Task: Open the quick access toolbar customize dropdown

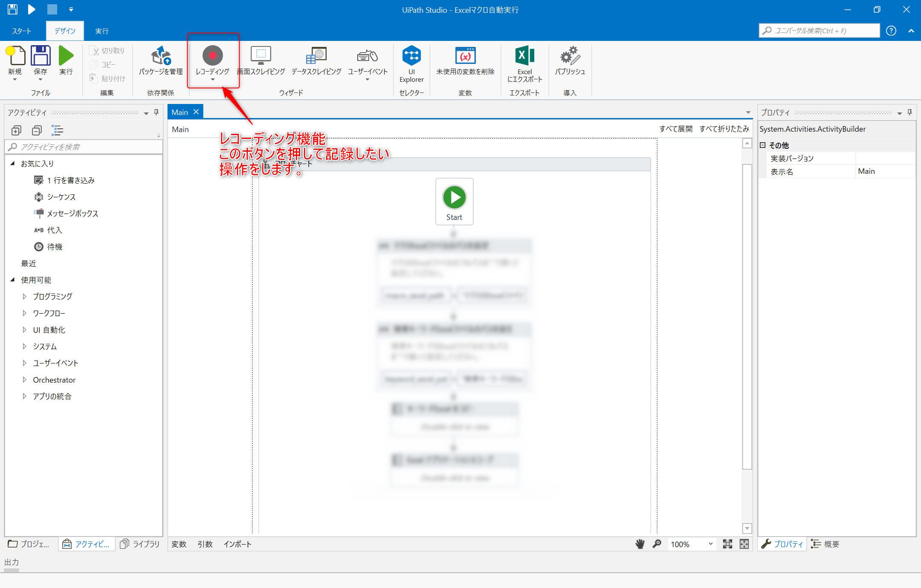Action: pos(71,9)
